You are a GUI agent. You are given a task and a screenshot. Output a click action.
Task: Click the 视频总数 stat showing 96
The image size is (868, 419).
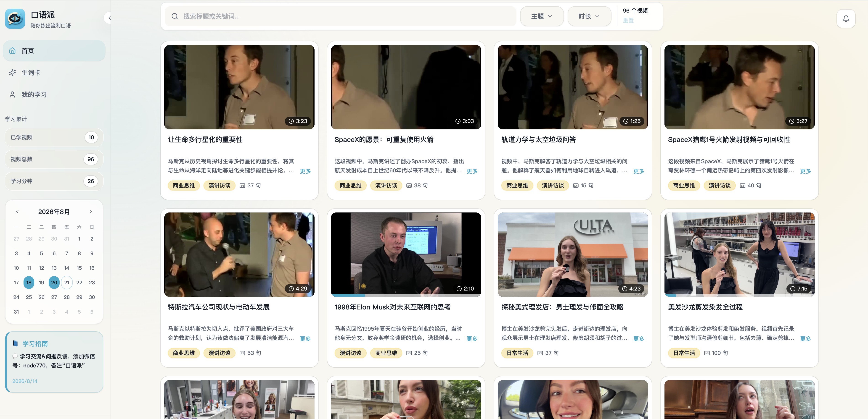54,159
